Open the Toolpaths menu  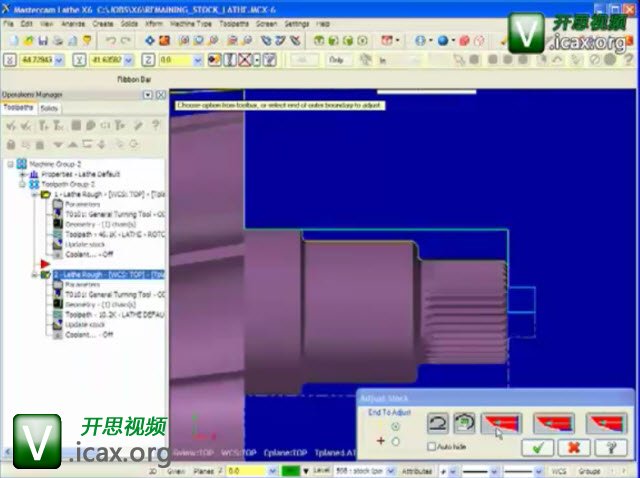234,24
